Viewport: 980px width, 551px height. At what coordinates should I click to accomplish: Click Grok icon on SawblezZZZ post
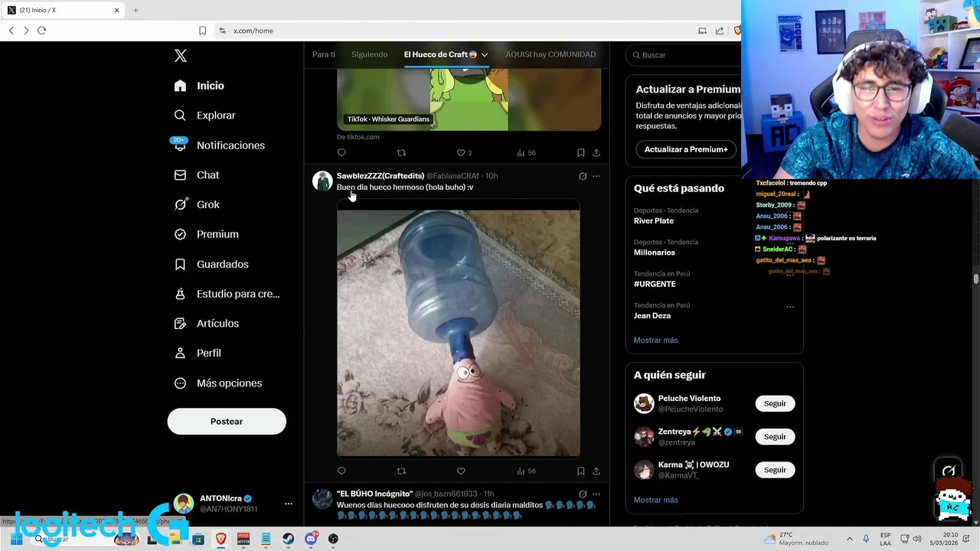(x=583, y=176)
